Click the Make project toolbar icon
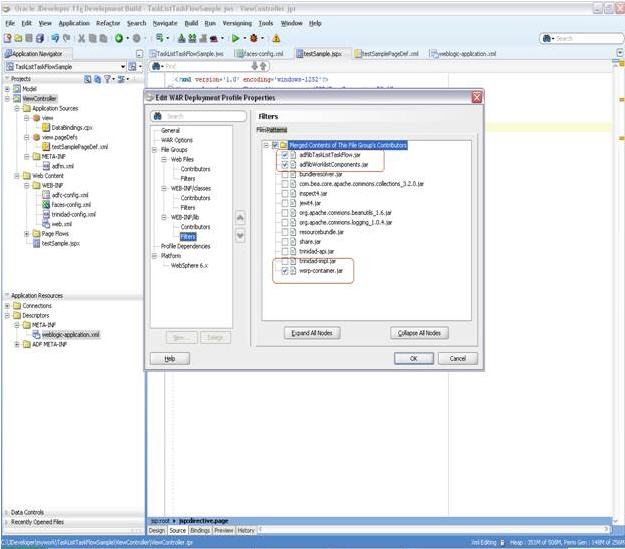The width and height of the screenshot is (625, 549). point(181,38)
